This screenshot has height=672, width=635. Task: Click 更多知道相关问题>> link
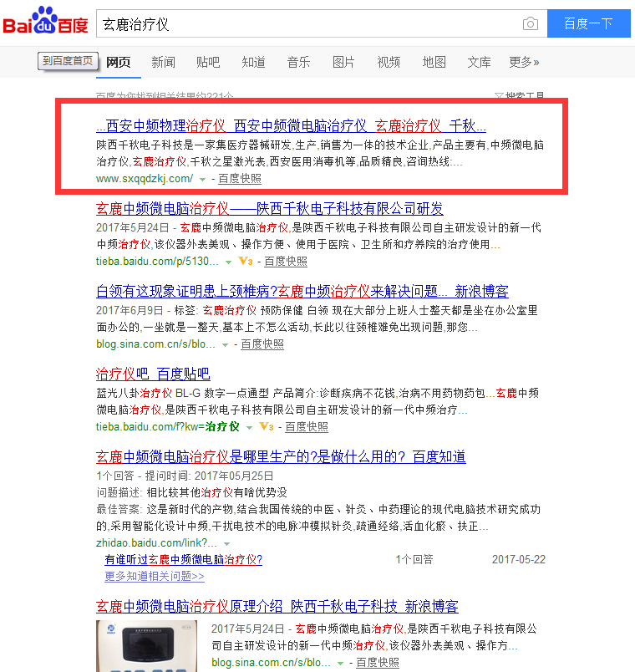[x=155, y=576]
